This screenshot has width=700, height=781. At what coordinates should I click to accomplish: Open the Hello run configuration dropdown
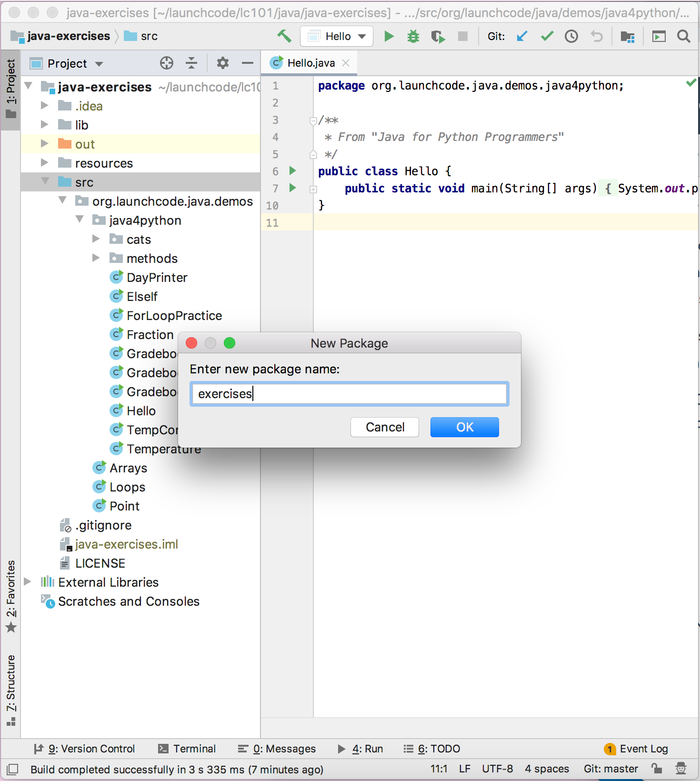pos(337,36)
